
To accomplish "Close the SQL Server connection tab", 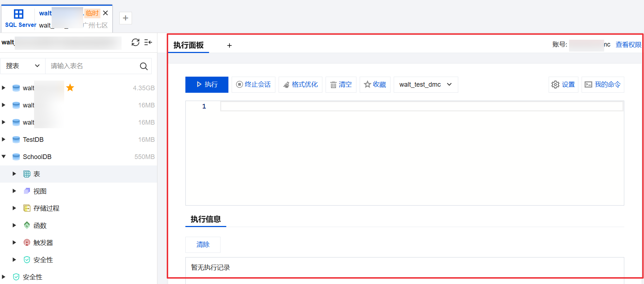I will pos(105,13).
